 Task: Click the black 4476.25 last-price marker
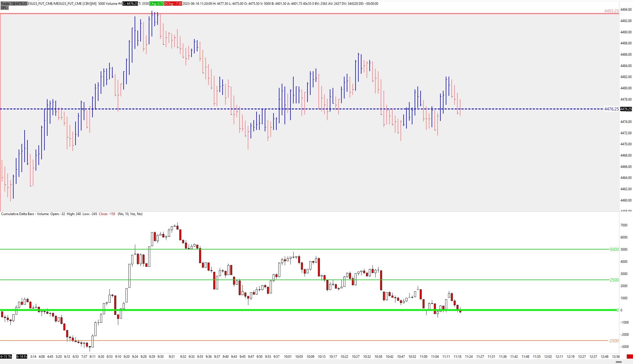[626, 109]
